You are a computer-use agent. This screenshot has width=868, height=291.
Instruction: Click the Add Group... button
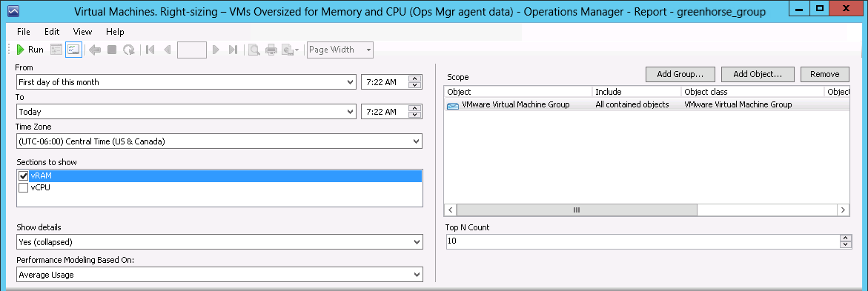(x=680, y=74)
